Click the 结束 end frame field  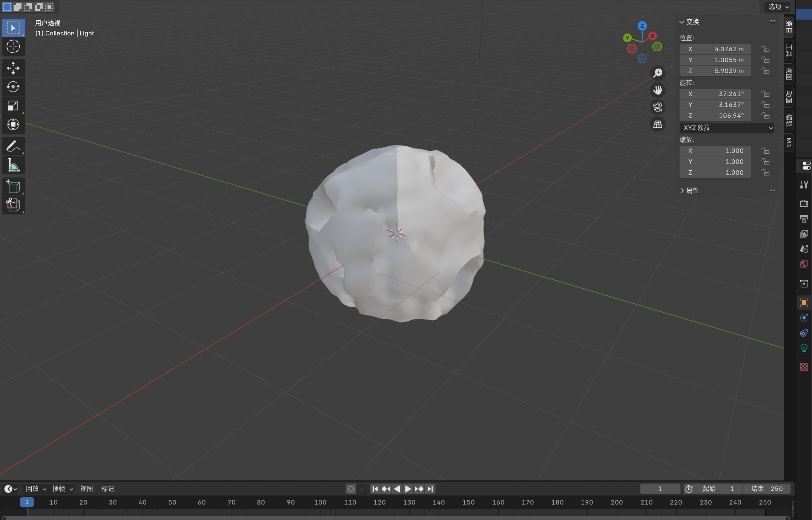[767, 489]
